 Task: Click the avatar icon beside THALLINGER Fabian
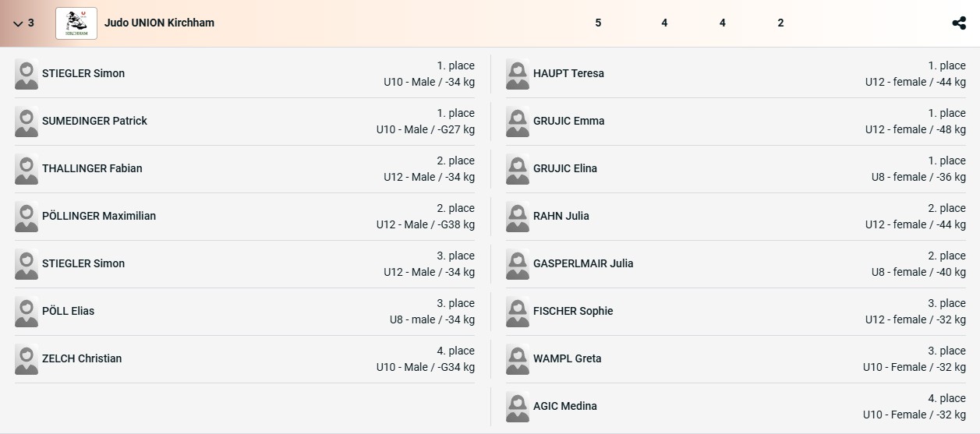click(27, 169)
